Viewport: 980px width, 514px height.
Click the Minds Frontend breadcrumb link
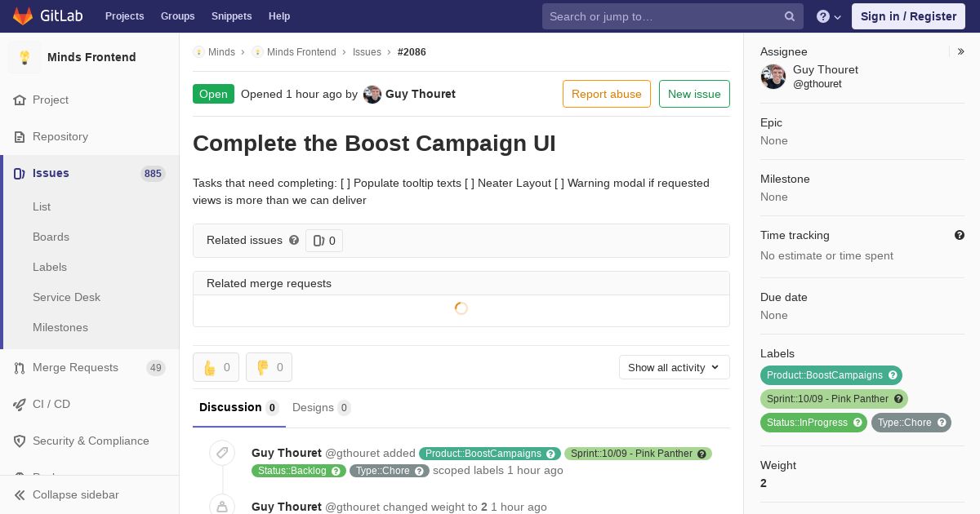point(301,51)
